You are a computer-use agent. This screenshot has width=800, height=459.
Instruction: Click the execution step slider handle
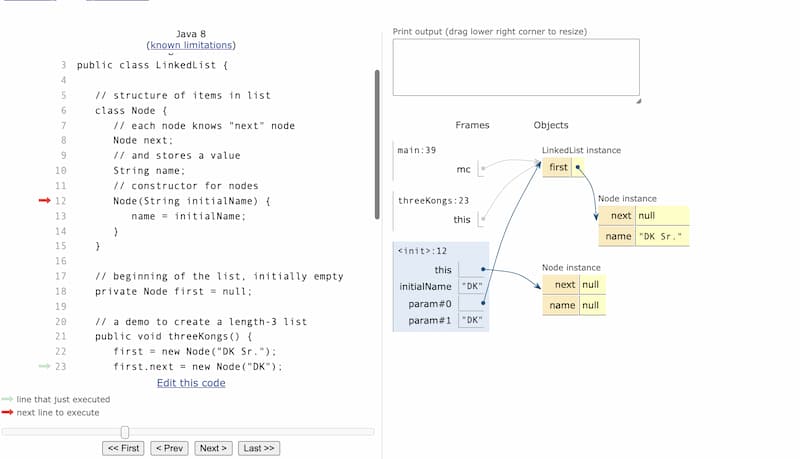click(x=125, y=432)
